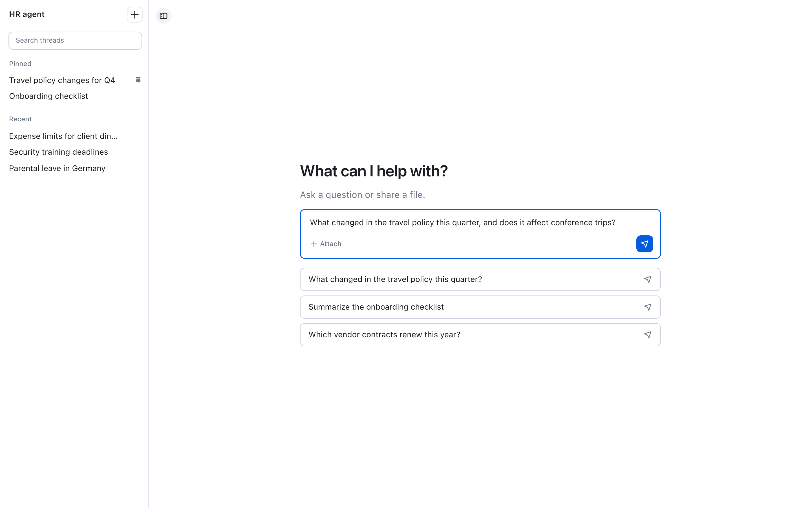Open Expense limits for client din... thread
Viewport: 812px width, 508px height.
coord(63,136)
